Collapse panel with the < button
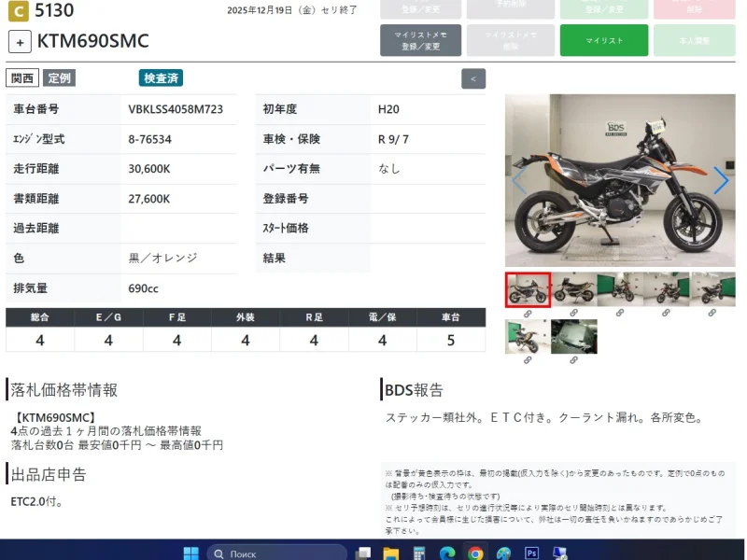The height and width of the screenshot is (560, 747). pyautogui.click(x=473, y=78)
